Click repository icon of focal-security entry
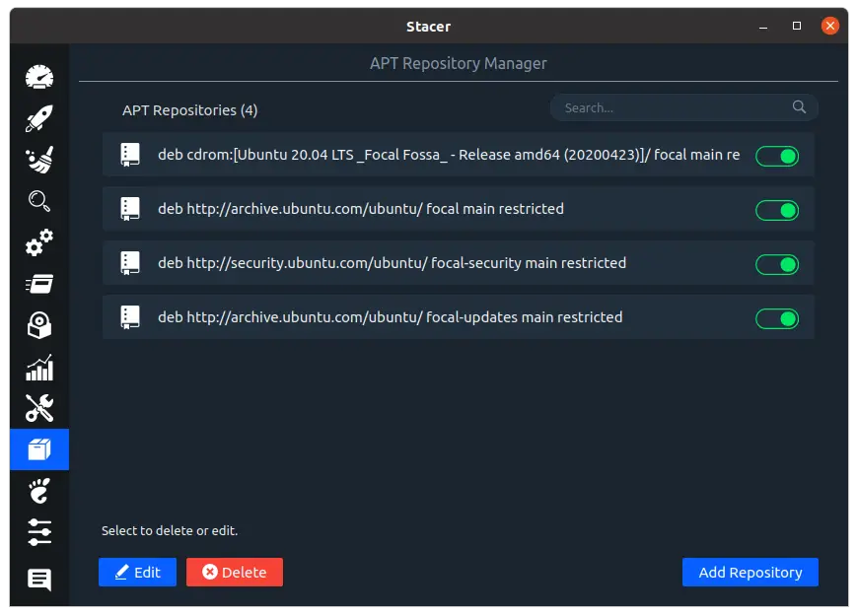This screenshot has height=616, width=858. (129, 263)
